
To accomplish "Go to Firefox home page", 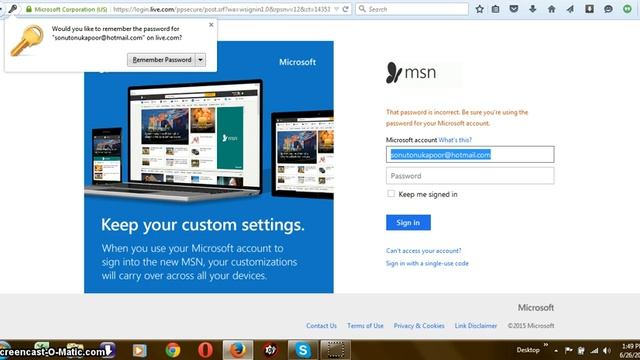I will 551,9.
